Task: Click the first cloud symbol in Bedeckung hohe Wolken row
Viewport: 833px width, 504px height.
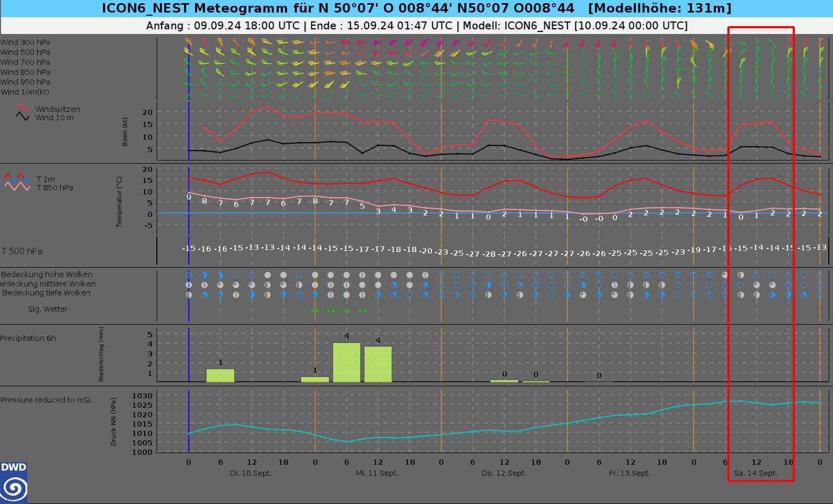Action: point(189,275)
